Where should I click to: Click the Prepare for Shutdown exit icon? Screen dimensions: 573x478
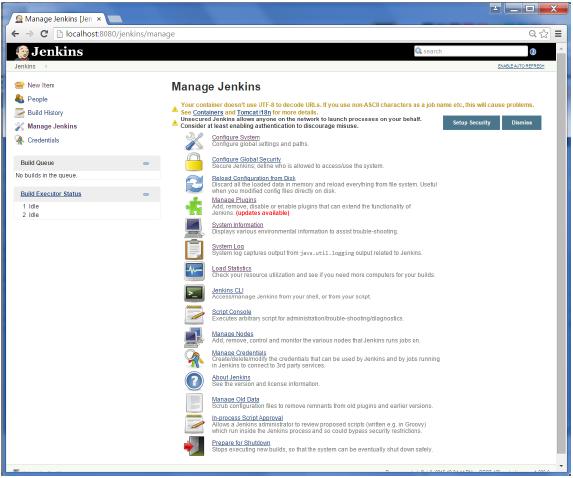coord(194,446)
